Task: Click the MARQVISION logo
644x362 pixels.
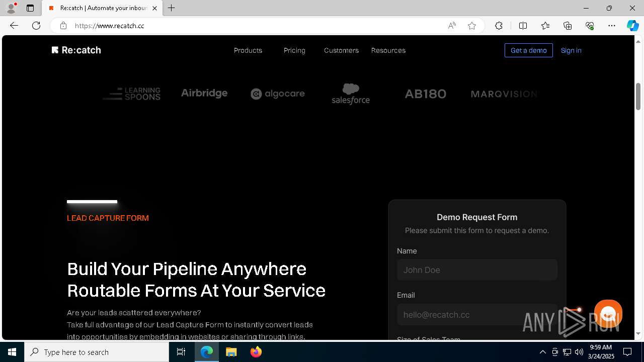Action: pos(504,94)
